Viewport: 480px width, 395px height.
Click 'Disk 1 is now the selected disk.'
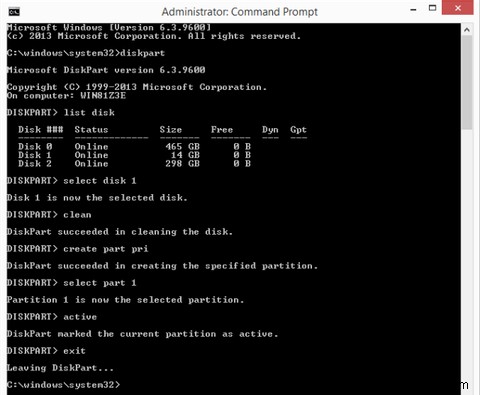coord(97,198)
